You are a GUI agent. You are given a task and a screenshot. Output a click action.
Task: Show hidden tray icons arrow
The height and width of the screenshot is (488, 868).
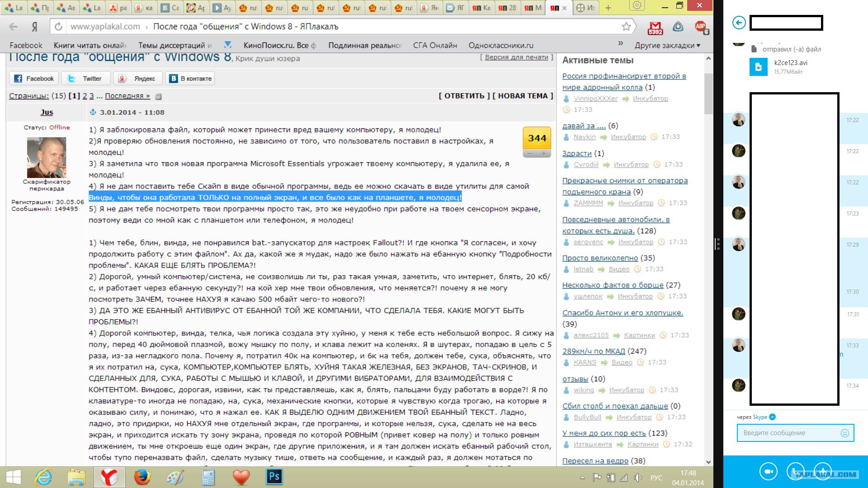582,478
